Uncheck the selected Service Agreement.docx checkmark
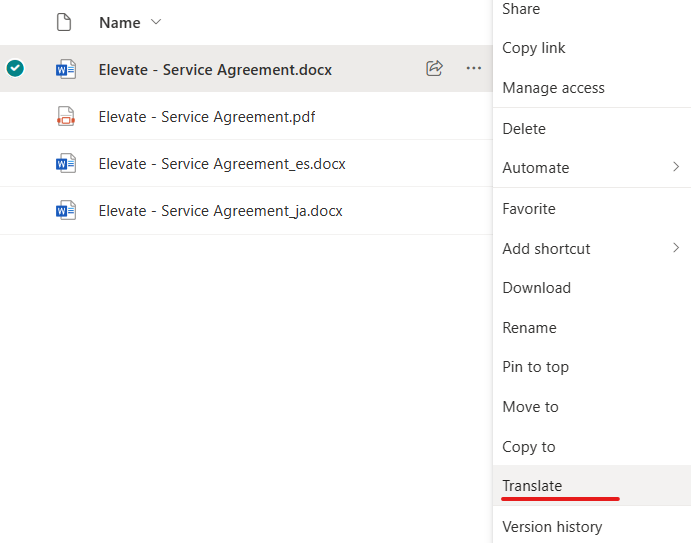This screenshot has width=691, height=543. 15,68
